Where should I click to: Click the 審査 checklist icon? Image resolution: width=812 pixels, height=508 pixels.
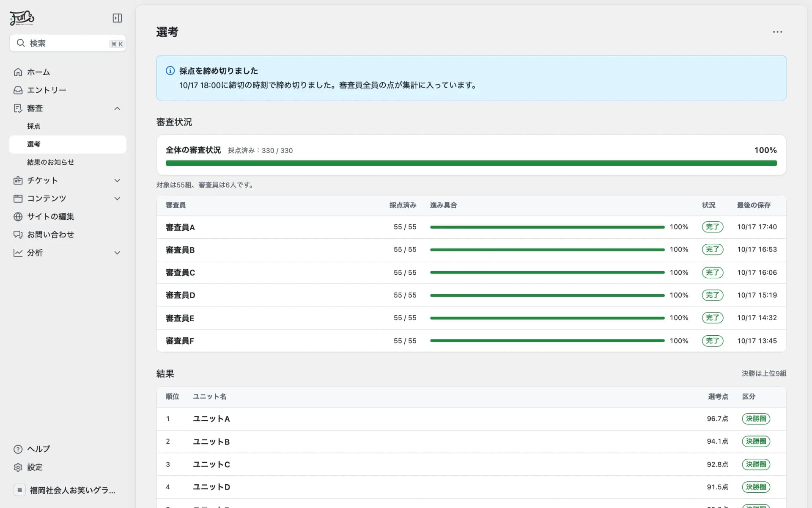point(18,108)
